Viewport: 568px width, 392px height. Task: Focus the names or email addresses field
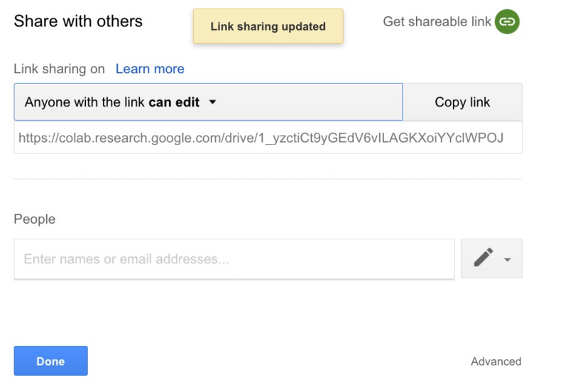tap(234, 258)
